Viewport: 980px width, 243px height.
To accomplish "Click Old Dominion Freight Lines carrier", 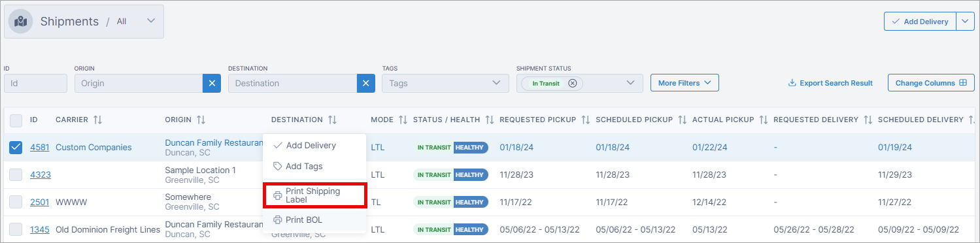I will pos(108,229).
